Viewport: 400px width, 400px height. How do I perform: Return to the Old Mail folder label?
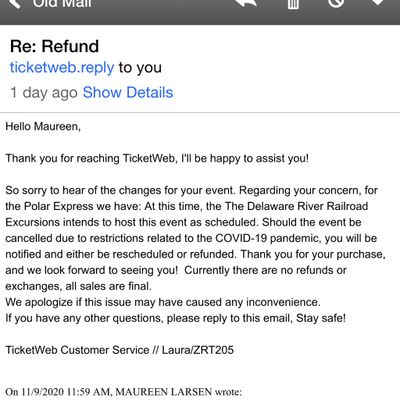pyautogui.click(x=62, y=4)
